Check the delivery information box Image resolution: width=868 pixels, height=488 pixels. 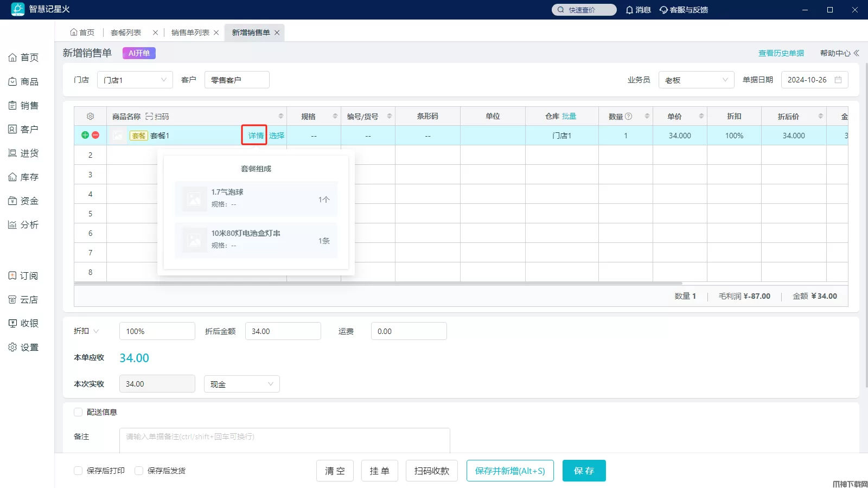click(x=78, y=412)
